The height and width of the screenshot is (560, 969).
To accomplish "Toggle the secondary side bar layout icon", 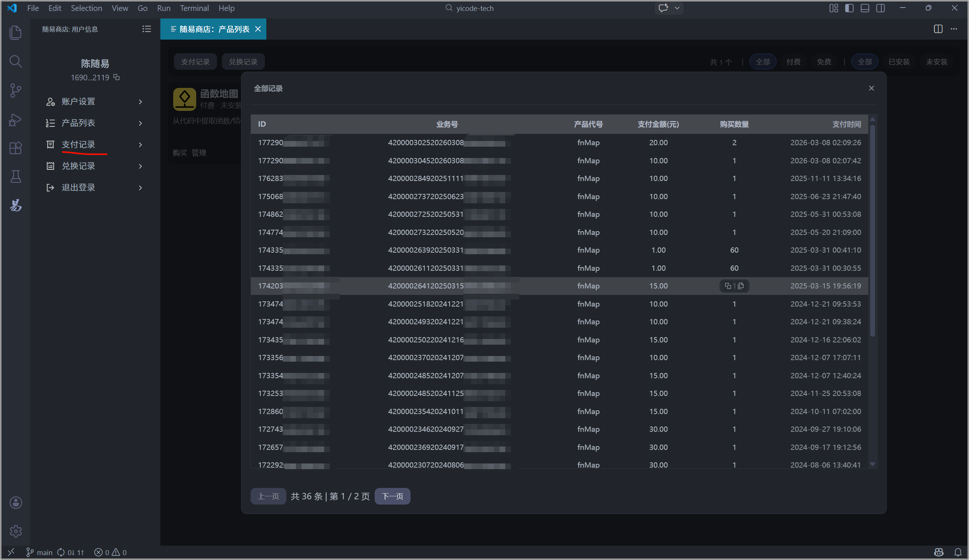I will (880, 8).
